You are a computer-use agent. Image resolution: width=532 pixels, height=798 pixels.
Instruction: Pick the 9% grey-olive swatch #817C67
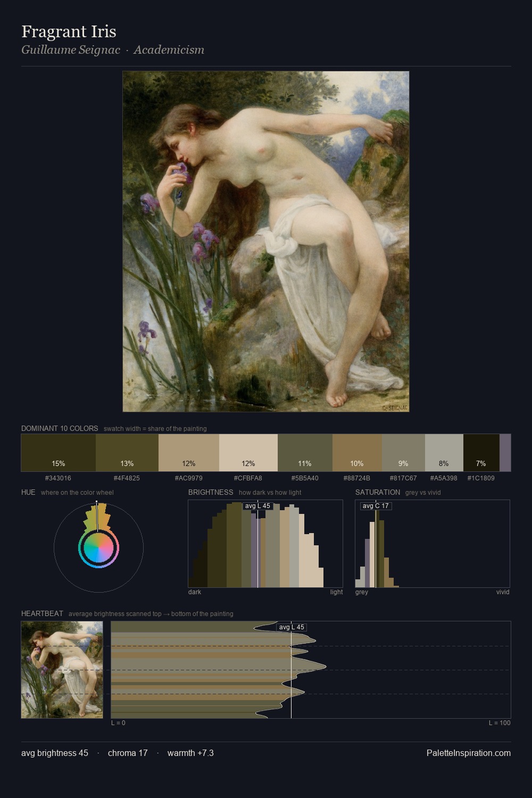point(403,453)
